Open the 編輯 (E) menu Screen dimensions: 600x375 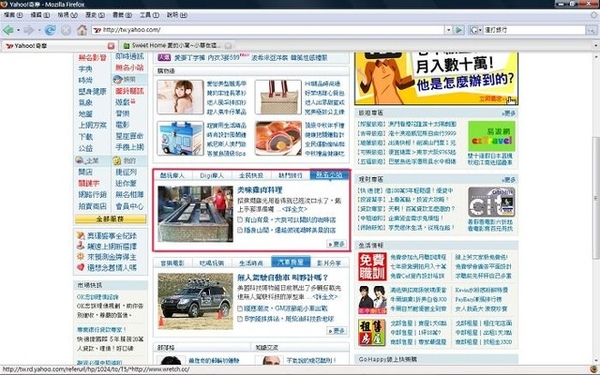(x=40, y=15)
